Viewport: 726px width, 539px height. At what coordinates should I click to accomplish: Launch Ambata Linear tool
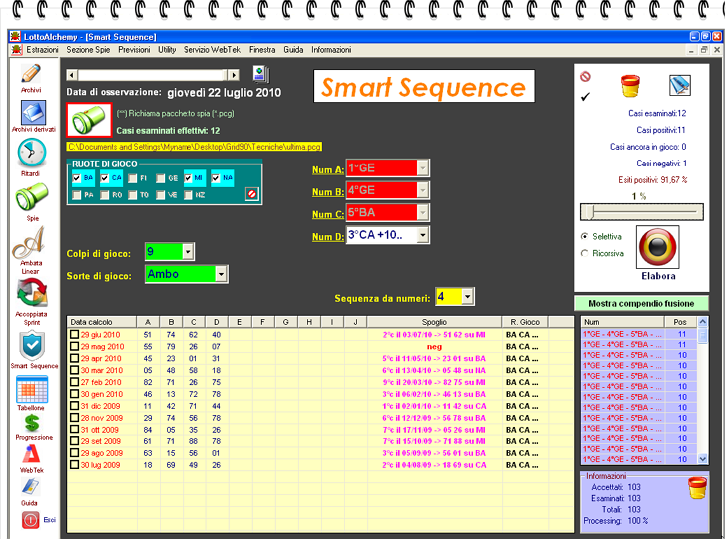30,242
